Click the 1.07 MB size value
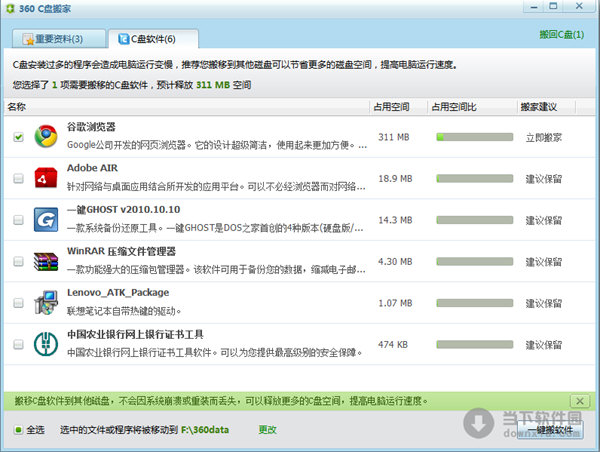This screenshot has width=600, height=452. tap(395, 303)
